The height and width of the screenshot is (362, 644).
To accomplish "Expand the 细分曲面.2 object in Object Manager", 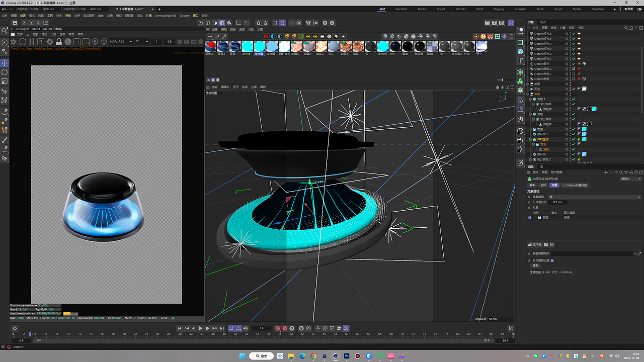I will click(530, 160).
